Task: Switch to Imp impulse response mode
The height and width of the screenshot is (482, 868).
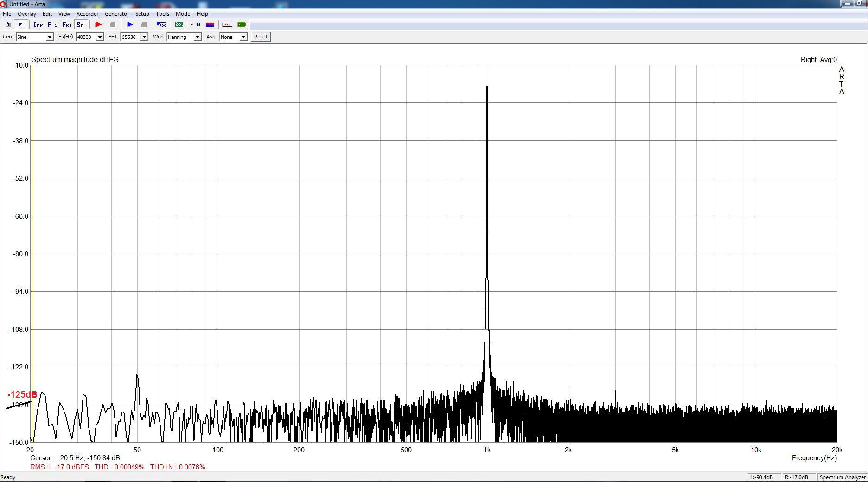Action: (x=38, y=25)
